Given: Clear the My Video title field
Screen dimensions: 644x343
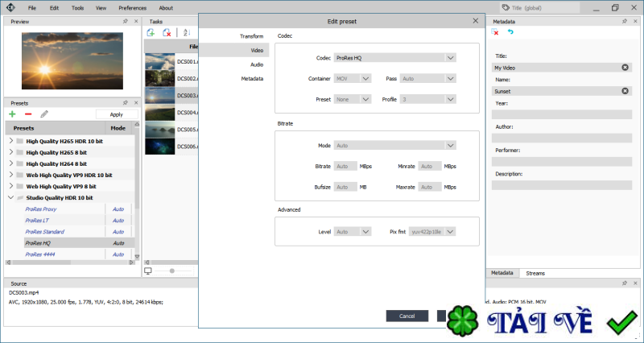Looking at the screenshot, I should pos(625,68).
